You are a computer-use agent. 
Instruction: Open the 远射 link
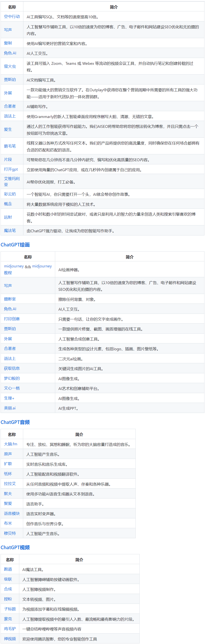pyautogui.click(x=8, y=217)
